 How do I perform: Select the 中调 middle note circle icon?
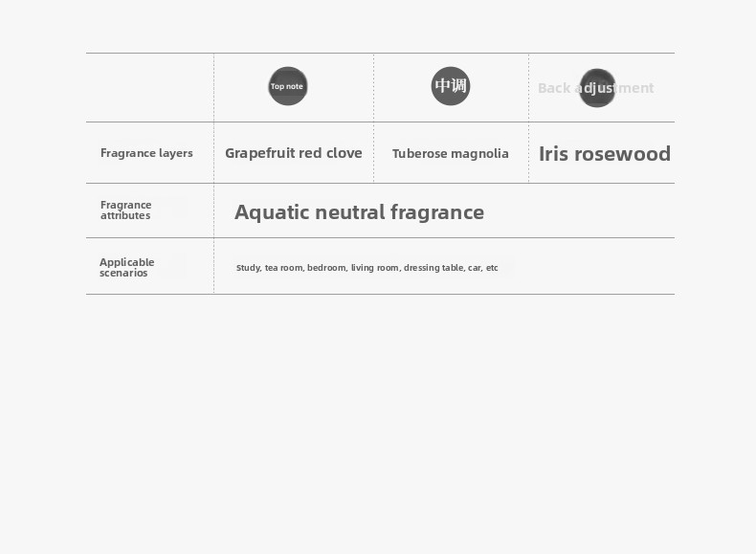click(x=451, y=86)
